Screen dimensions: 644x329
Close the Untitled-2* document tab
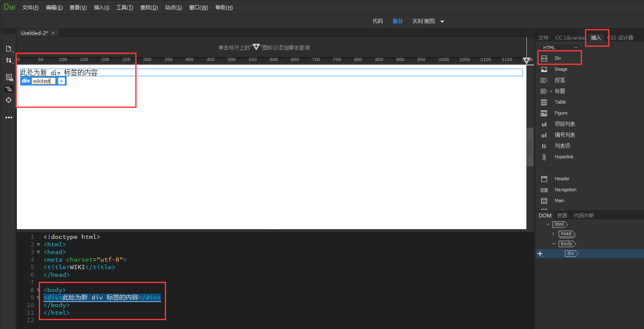53,33
